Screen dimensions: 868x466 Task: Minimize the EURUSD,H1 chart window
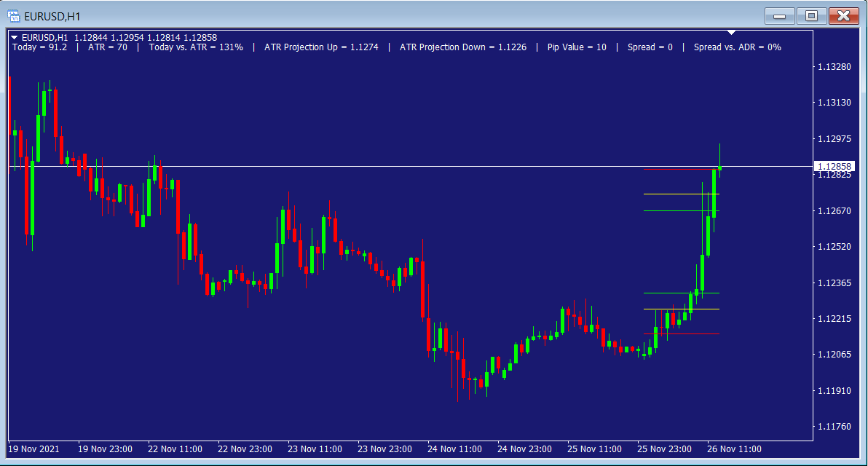[x=779, y=15]
